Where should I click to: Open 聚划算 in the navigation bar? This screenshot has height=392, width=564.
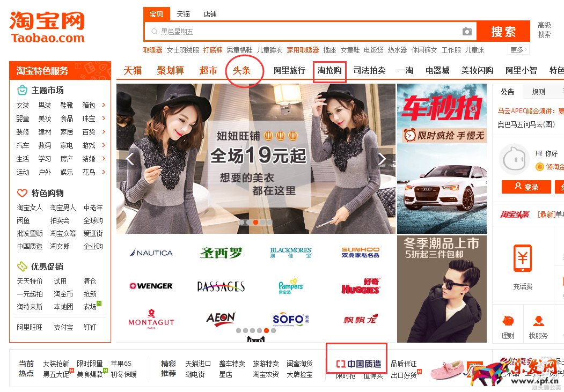coord(171,70)
